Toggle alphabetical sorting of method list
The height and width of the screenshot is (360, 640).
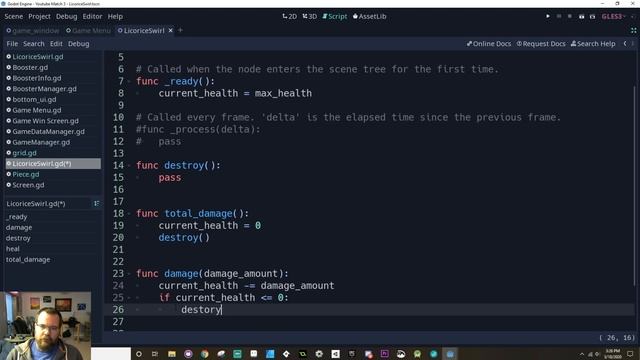(96, 203)
